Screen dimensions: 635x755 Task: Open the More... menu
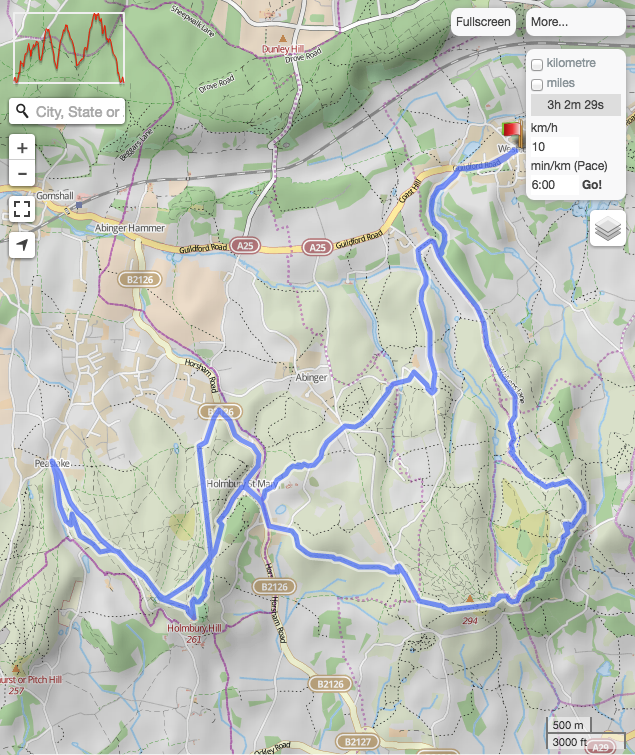click(575, 22)
